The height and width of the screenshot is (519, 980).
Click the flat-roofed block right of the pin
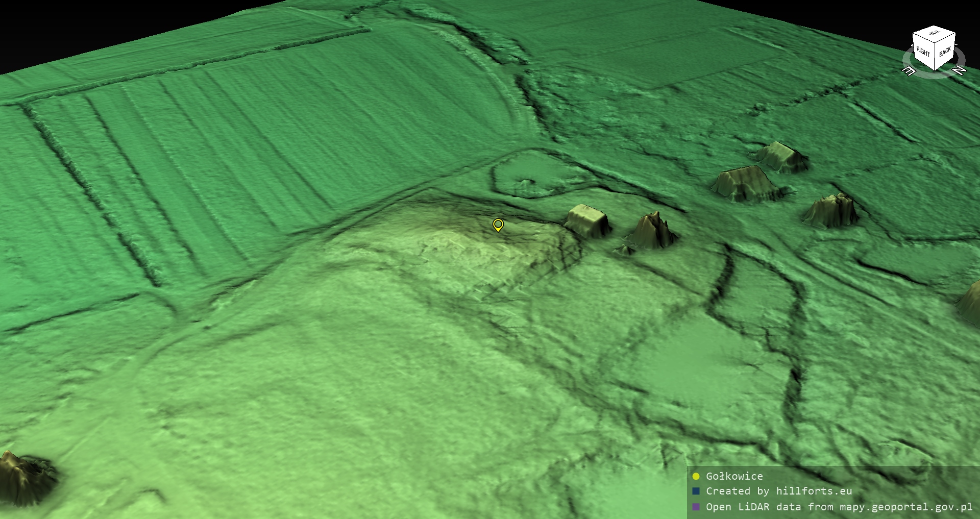tap(587, 220)
